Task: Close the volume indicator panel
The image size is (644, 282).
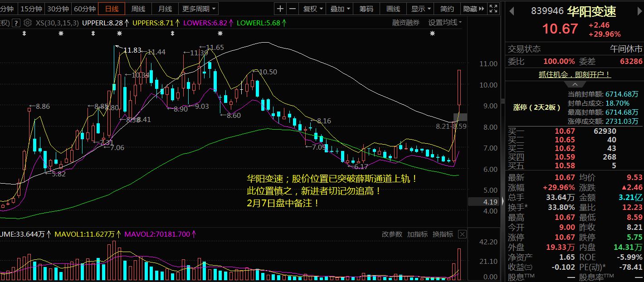Action: pyautogui.click(x=462, y=234)
